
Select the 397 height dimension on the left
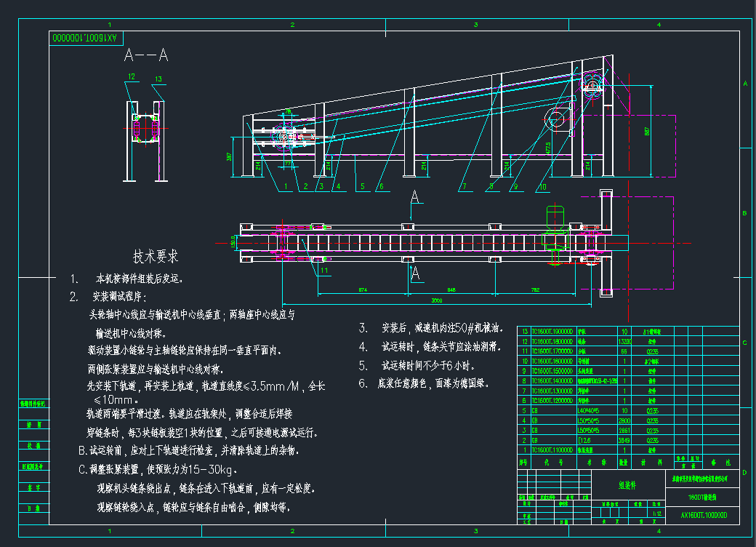click(x=230, y=156)
